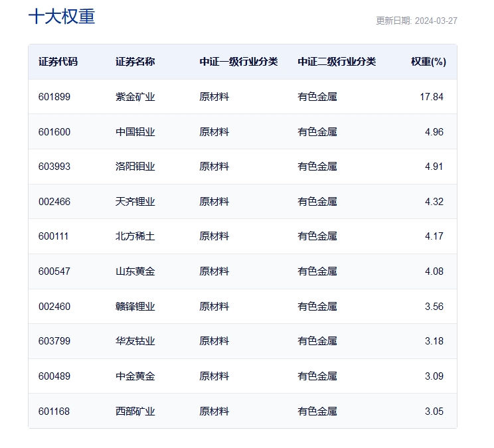
Task: Select security code 601600
Action: click(x=54, y=131)
